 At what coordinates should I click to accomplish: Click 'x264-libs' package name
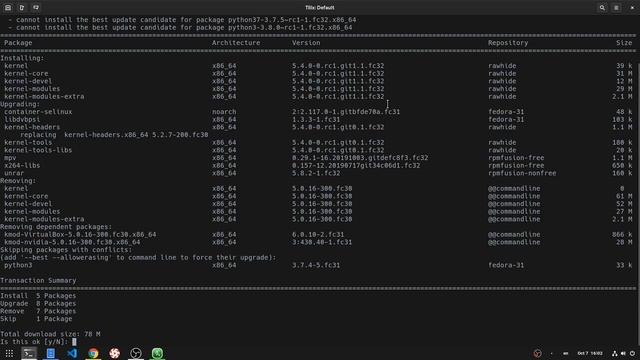click(22, 166)
